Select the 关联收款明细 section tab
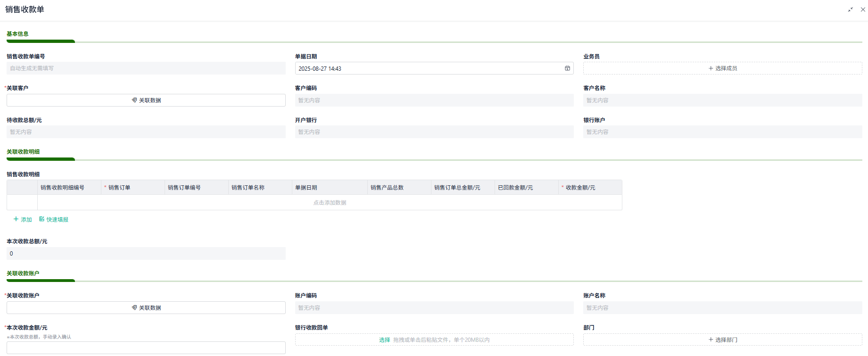 (x=23, y=152)
